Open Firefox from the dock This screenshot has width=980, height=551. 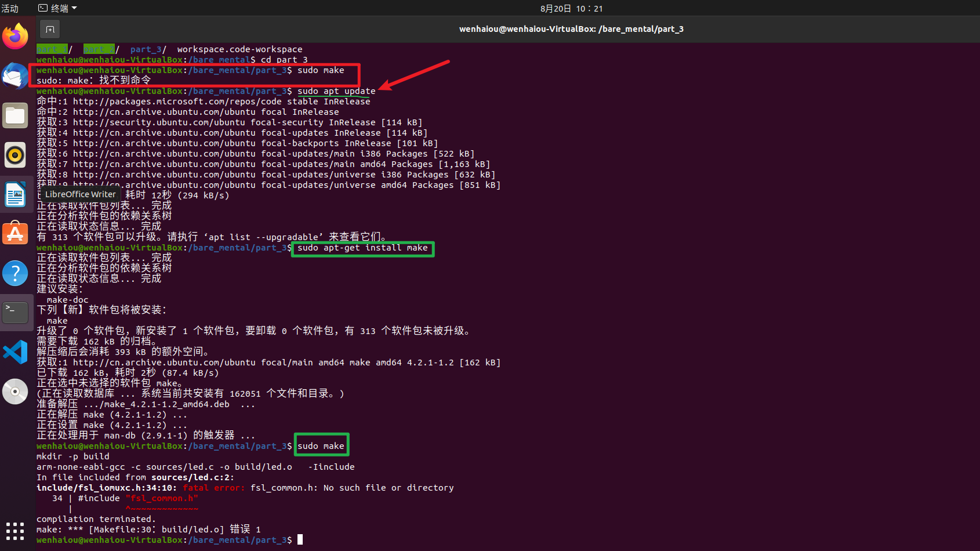pyautogui.click(x=16, y=36)
